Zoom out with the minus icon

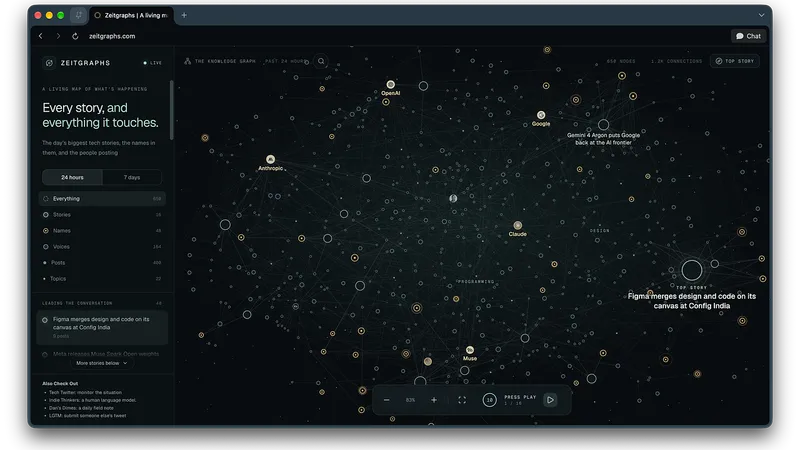[387, 400]
